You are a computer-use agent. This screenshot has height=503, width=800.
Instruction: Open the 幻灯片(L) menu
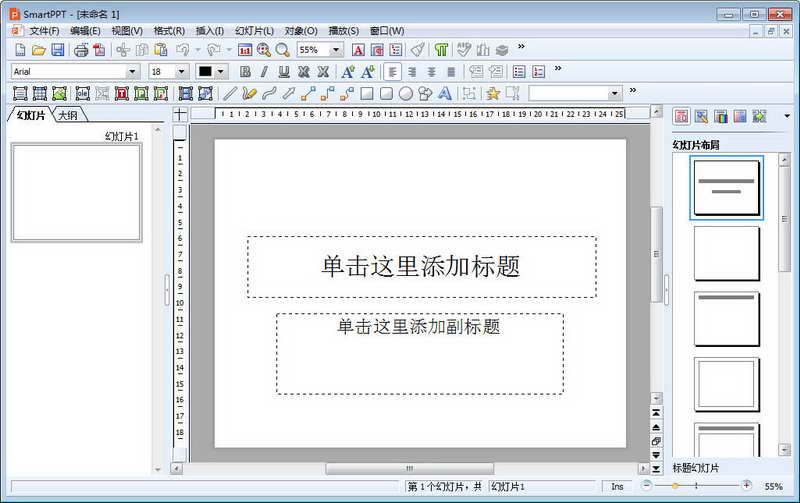click(x=254, y=31)
